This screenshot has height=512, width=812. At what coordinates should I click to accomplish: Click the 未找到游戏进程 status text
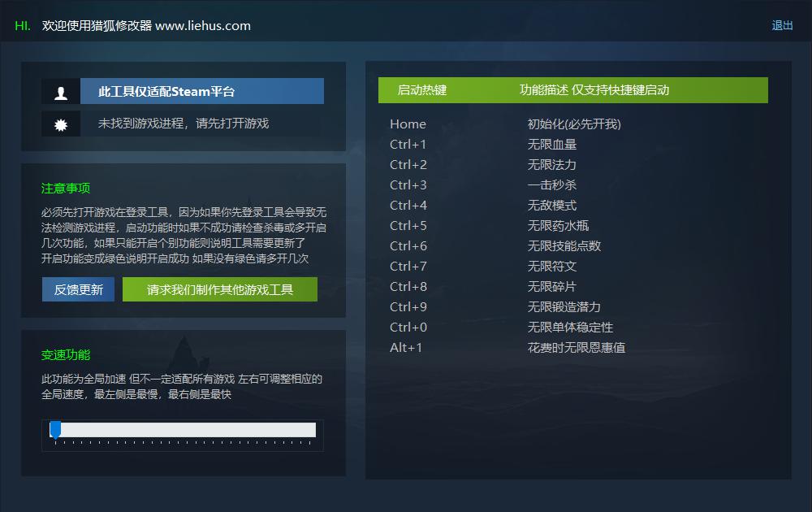tap(184, 124)
